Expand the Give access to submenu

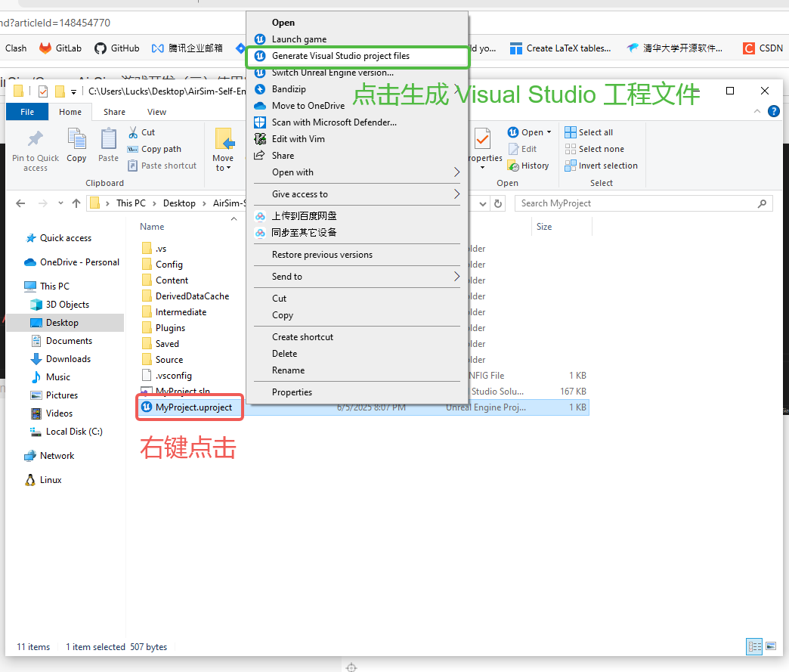pyautogui.click(x=357, y=194)
